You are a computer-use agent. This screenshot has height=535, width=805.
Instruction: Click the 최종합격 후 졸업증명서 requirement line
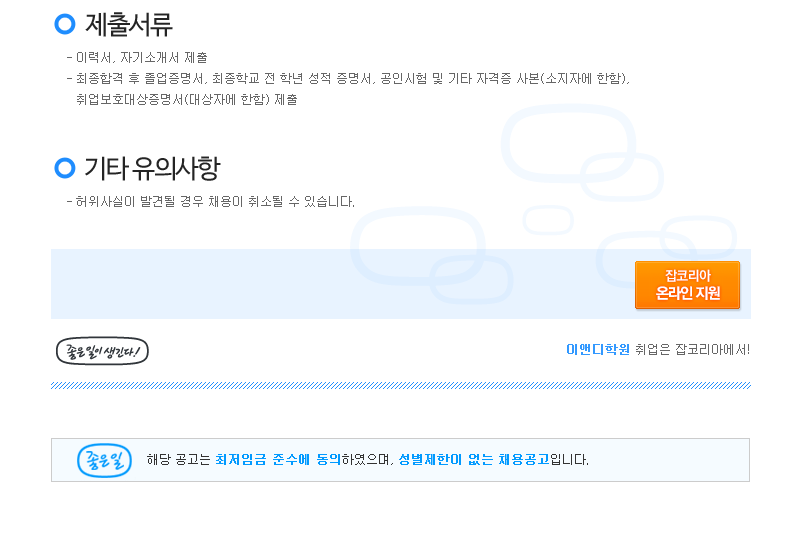348,79
